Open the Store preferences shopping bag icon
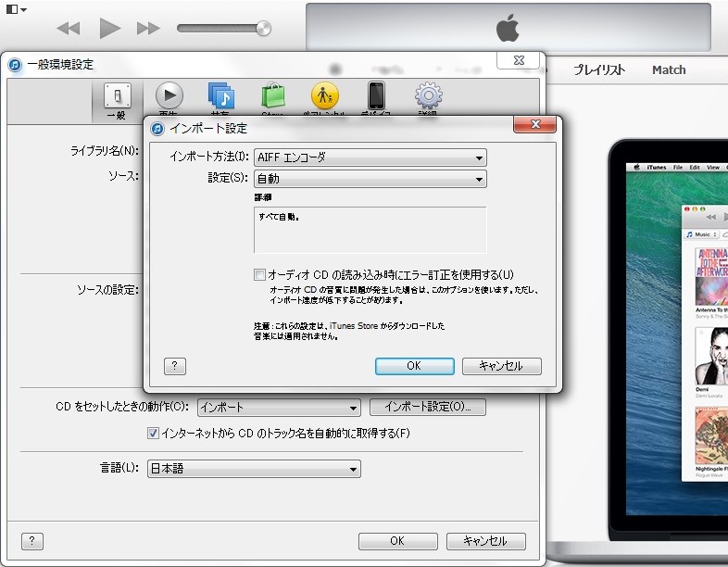Screen dimensions: 728x567 (x=273, y=95)
